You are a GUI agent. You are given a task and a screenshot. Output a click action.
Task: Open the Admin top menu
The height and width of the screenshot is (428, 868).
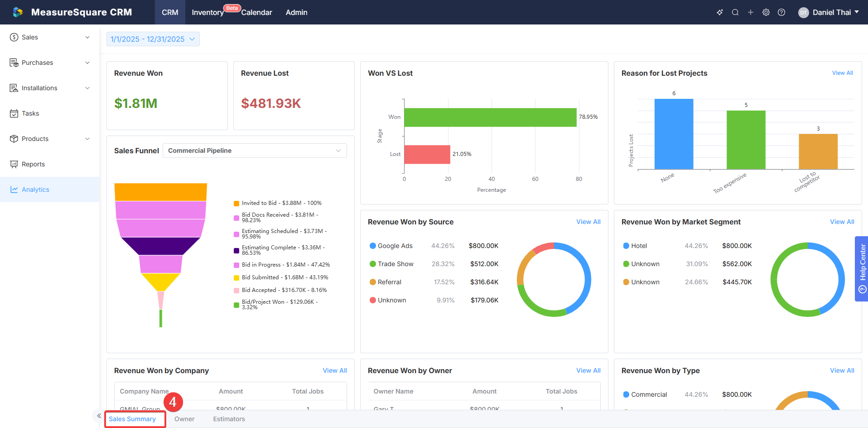(x=296, y=12)
